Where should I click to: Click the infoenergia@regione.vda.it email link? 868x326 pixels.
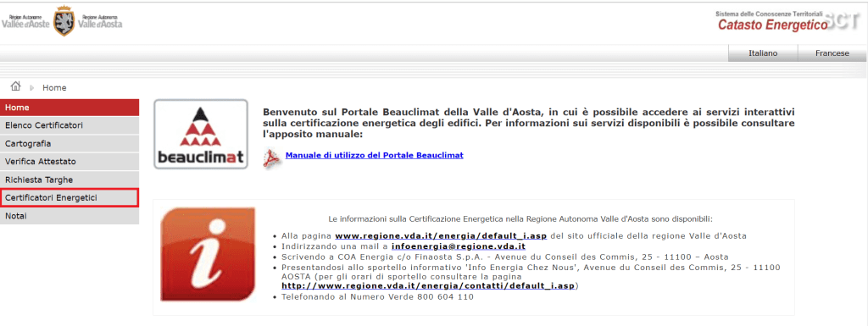pyautogui.click(x=458, y=246)
